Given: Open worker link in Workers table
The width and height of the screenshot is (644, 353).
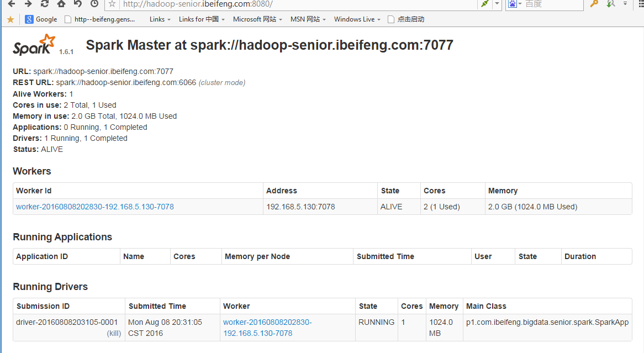Looking at the screenshot, I should (95, 207).
